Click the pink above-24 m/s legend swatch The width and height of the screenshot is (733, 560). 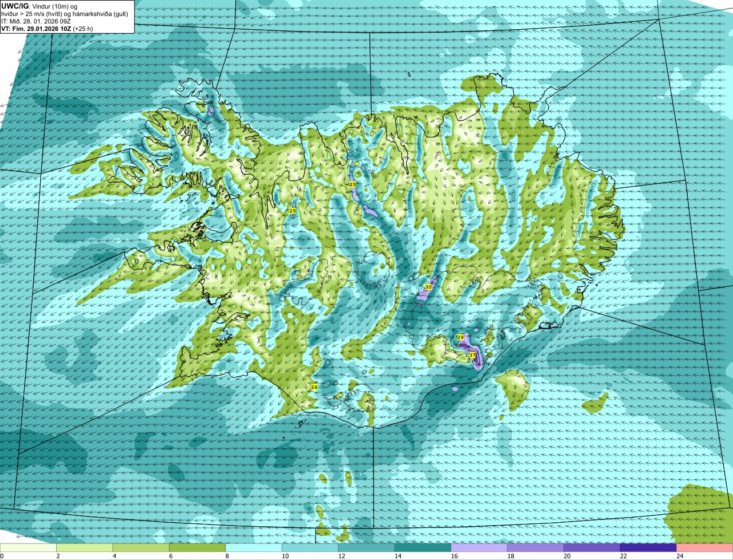[704, 547]
